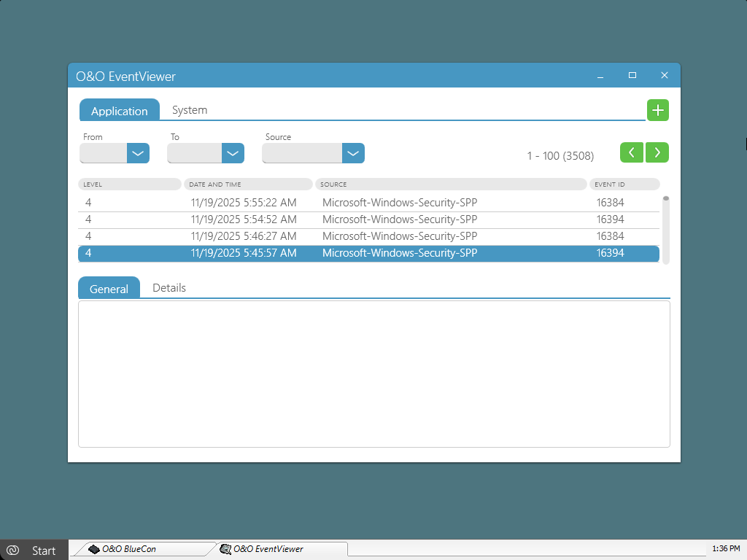The image size is (747, 560).
Task: Switch to O&O EventViewer taskbar item
Action: click(226, 549)
